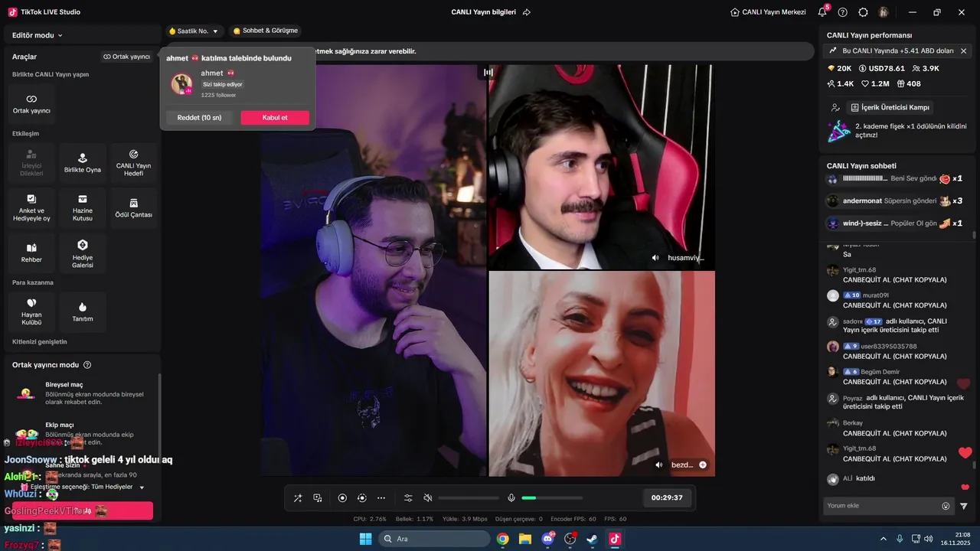Screen dimensions: 980x551
Task: Click the profile avatar in title bar
Action: [x=884, y=12]
